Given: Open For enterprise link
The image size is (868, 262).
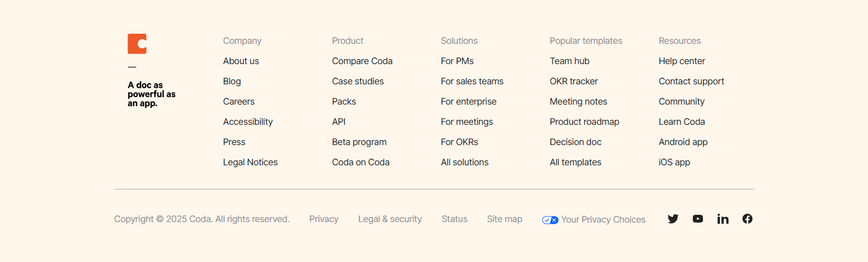Looking at the screenshot, I should point(469,101).
